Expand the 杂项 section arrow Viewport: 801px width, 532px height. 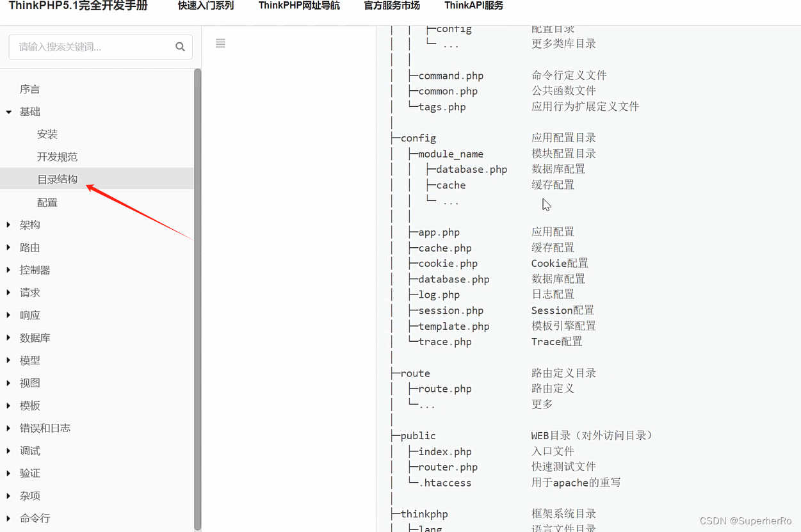[x=8, y=496]
